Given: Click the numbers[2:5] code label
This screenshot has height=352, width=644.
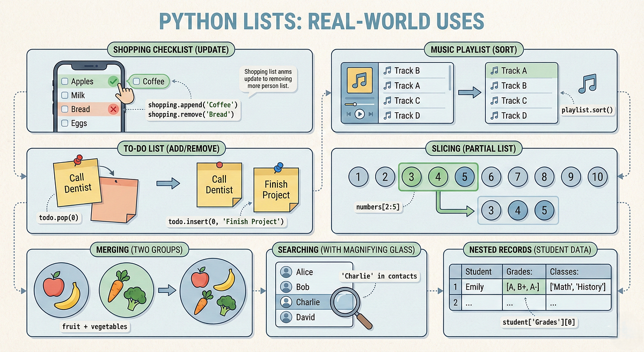Looking at the screenshot, I should click(x=378, y=206).
